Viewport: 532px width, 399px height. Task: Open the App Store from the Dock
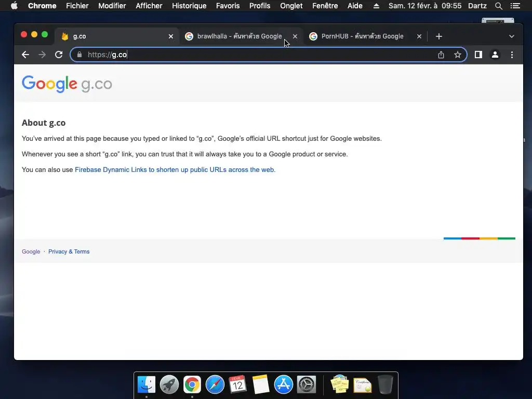(283, 384)
